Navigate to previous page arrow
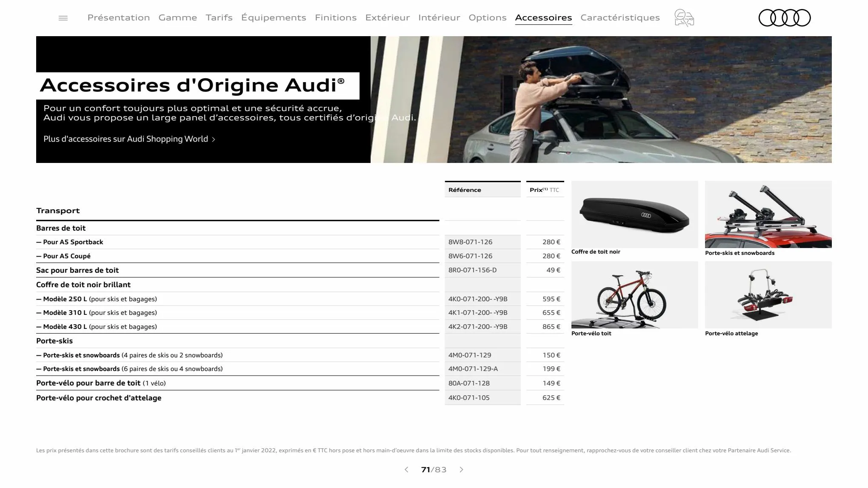Viewport: 868px width, 488px height. [407, 470]
